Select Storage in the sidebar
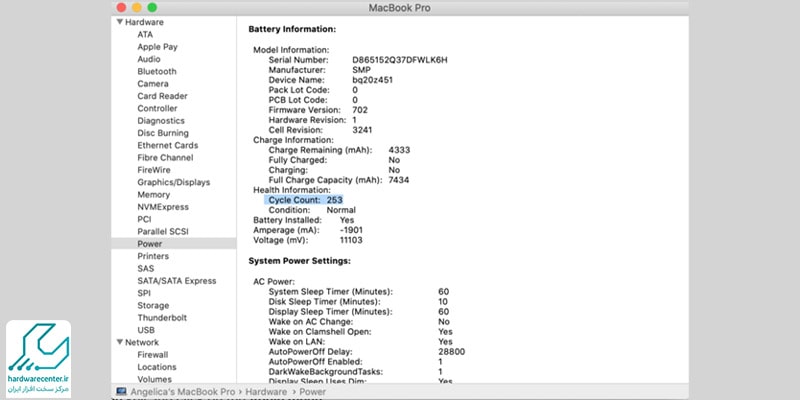The image size is (800, 400). tap(153, 305)
